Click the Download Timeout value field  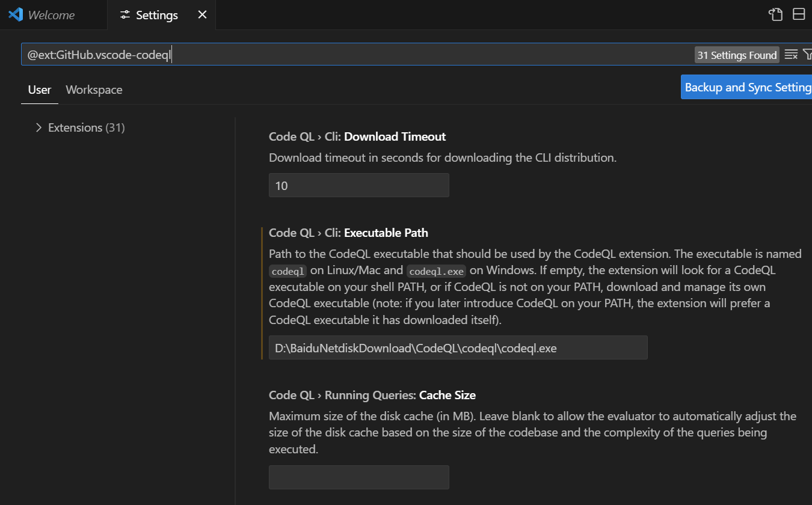pos(358,185)
